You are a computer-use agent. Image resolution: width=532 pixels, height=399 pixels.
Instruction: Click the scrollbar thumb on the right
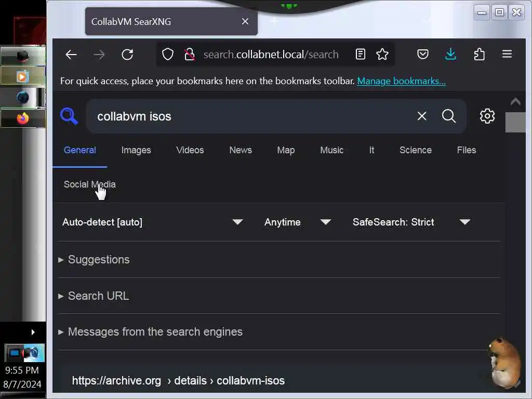click(515, 122)
